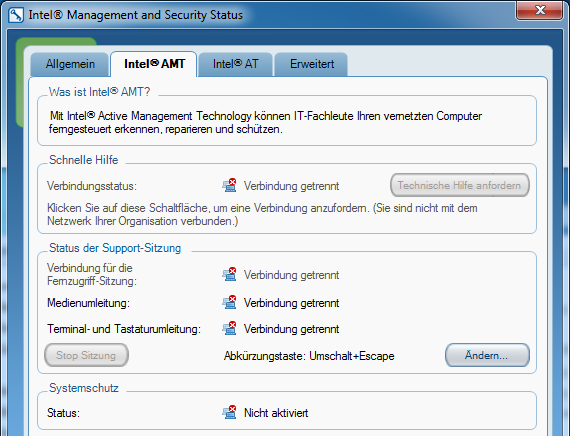Switch to the Intel AT tab

pyautogui.click(x=236, y=64)
